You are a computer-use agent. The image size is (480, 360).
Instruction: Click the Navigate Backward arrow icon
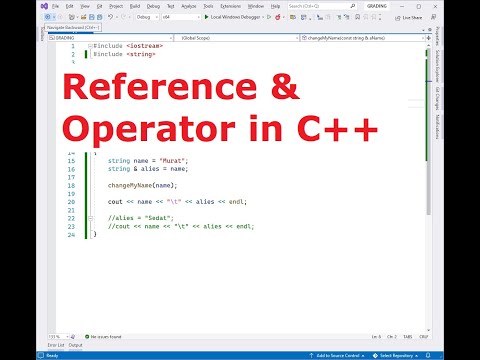(x=48, y=17)
